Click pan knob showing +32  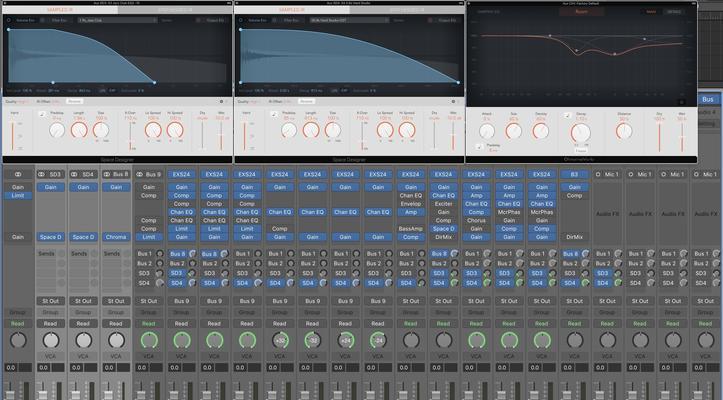pos(280,340)
